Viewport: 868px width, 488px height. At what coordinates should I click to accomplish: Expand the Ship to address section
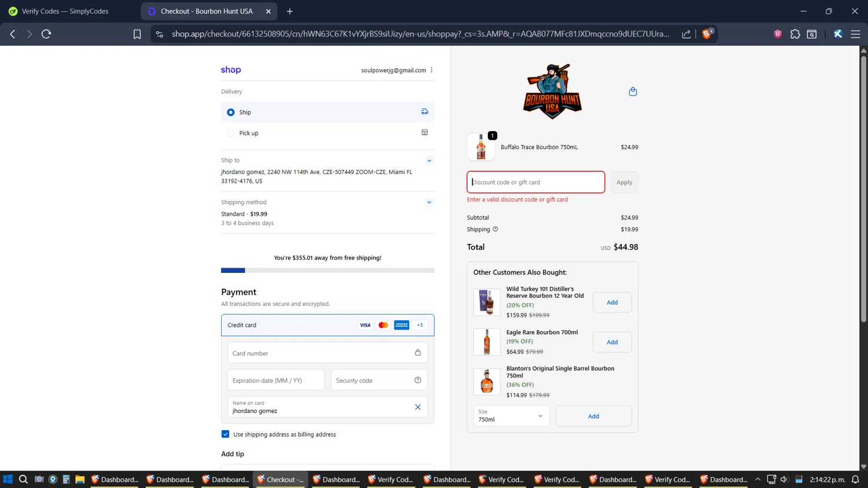[x=429, y=161]
